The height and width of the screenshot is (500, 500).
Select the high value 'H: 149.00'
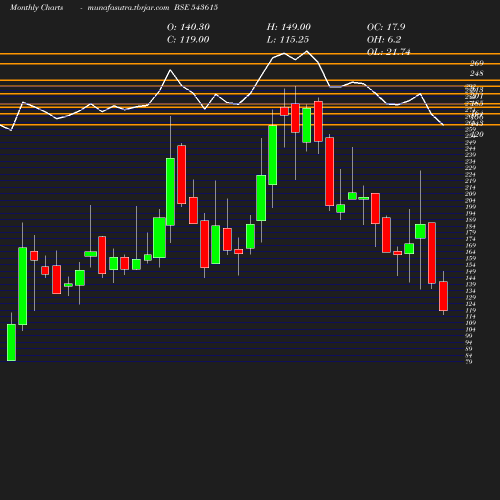[289, 27]
